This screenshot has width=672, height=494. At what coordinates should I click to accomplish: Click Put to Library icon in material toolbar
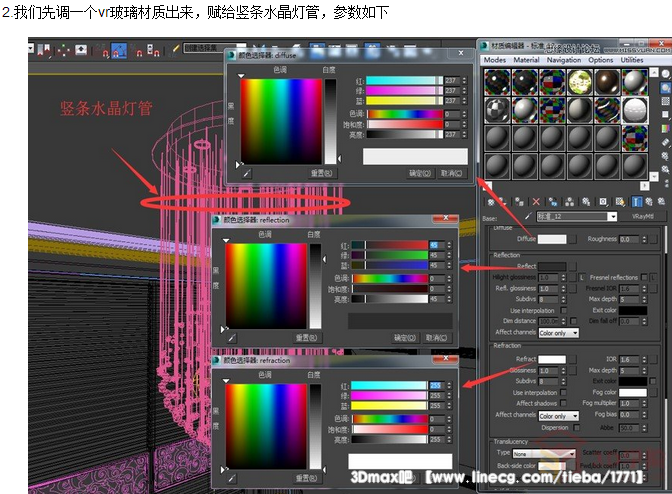(586, 202)
